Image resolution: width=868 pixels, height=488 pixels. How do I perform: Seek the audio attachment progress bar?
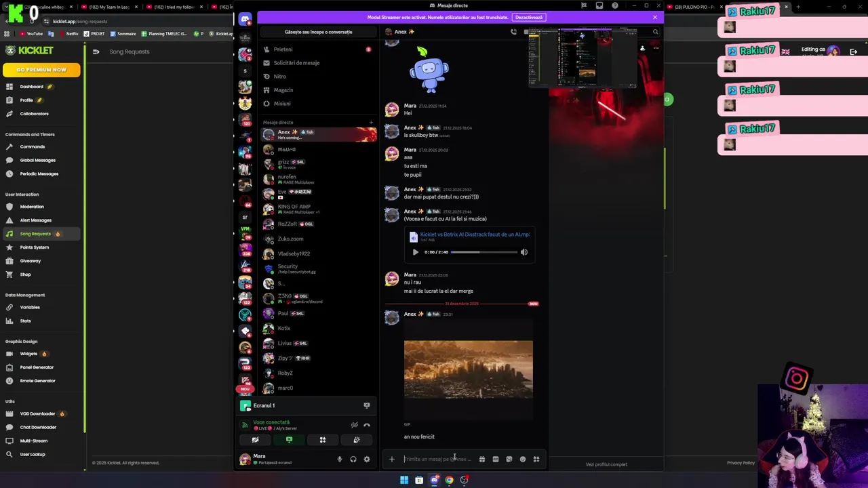pyautogui.click(x=484, y=252)
